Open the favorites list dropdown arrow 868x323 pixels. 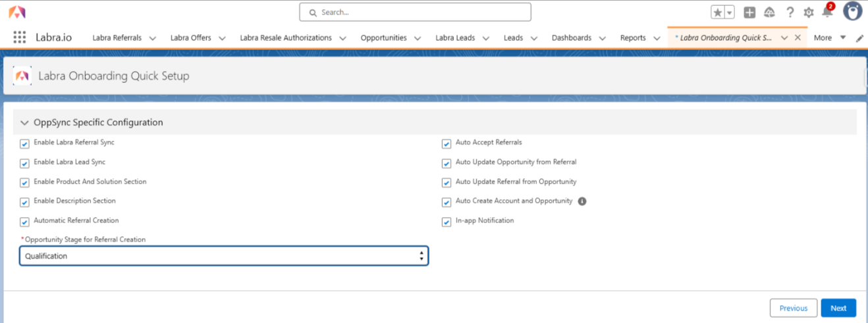point(730,12)
